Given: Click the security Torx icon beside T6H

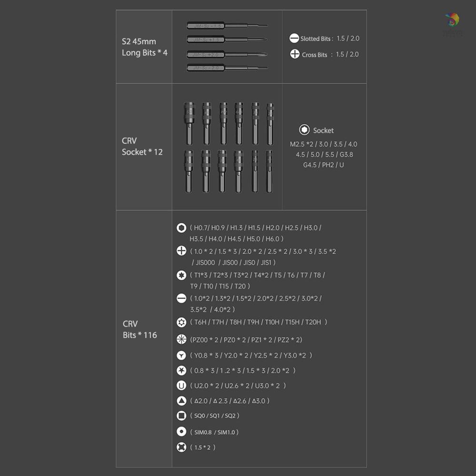Looking at the screenshot, I should [x=181, y=322].
